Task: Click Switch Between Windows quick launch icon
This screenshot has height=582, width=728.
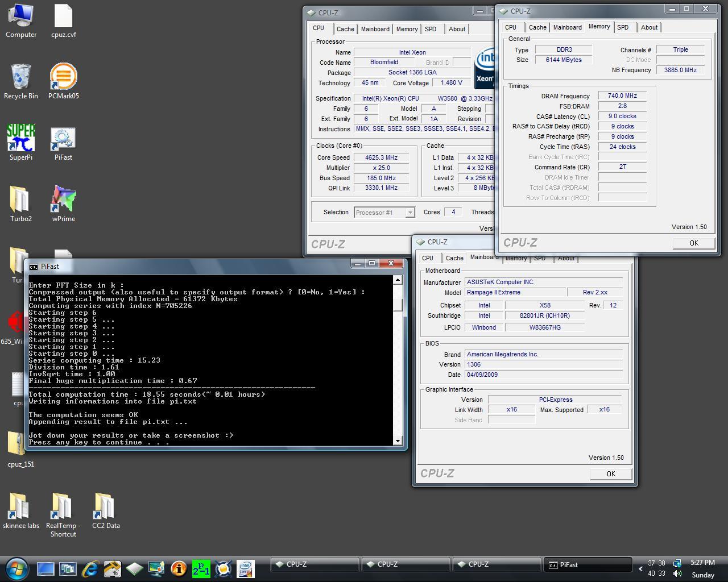Action: (x=68, y=568)
